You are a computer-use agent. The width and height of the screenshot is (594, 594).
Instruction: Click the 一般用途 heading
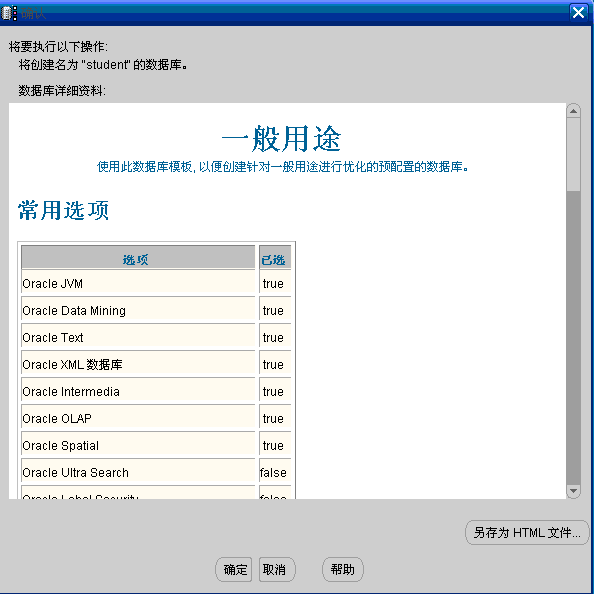pyautogui.click(x=281, y=138)
